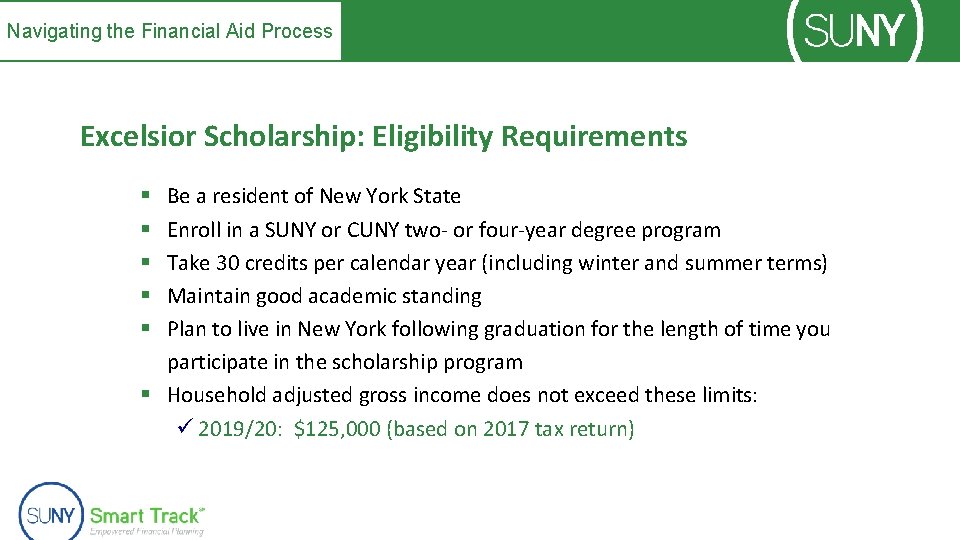The height and width of the screenshot is (540, 960).
Task: Click the bullet marker before "Plan to live"
Action: 146,330
